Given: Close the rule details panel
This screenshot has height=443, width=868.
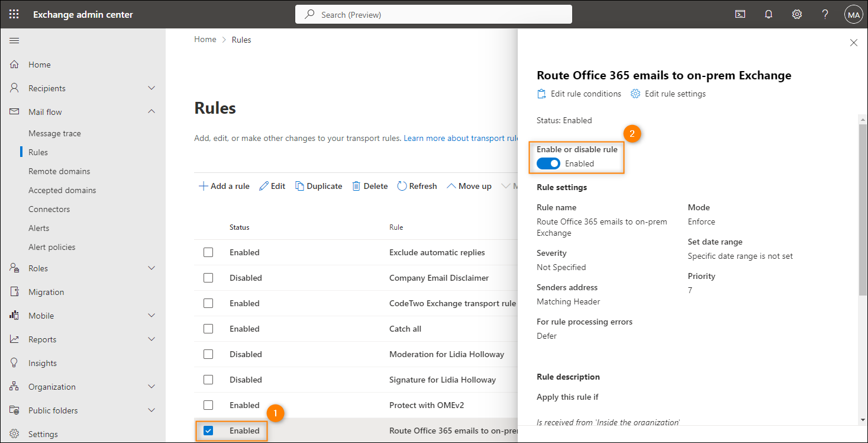Looking at the screenshot, I should pyautogui.click(x=854, y=43).
